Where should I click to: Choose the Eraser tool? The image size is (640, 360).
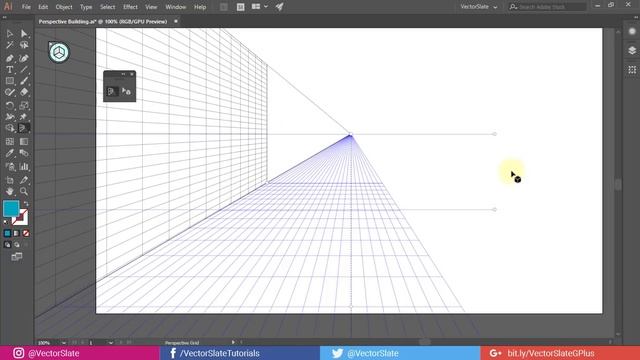coord(24,93)
